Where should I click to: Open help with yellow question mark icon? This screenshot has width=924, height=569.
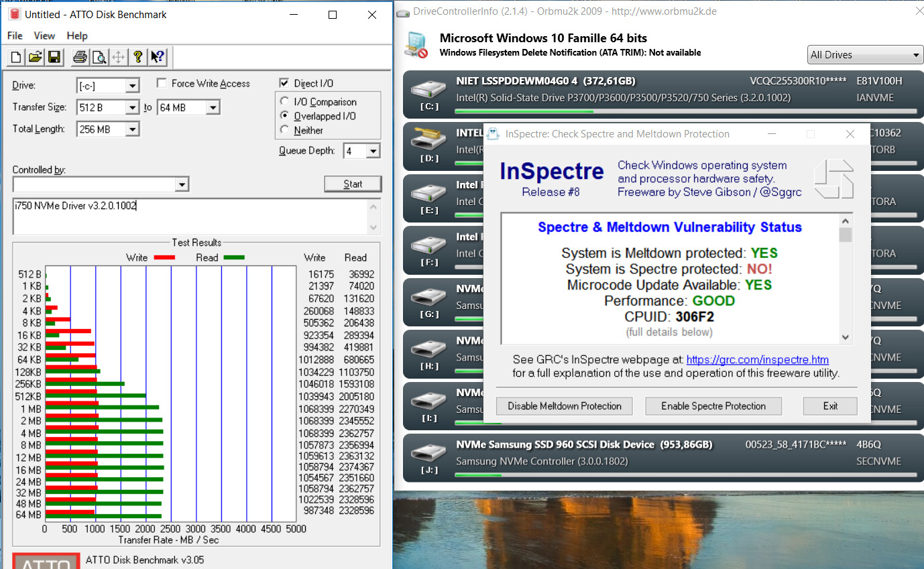(x=137, y=57)
